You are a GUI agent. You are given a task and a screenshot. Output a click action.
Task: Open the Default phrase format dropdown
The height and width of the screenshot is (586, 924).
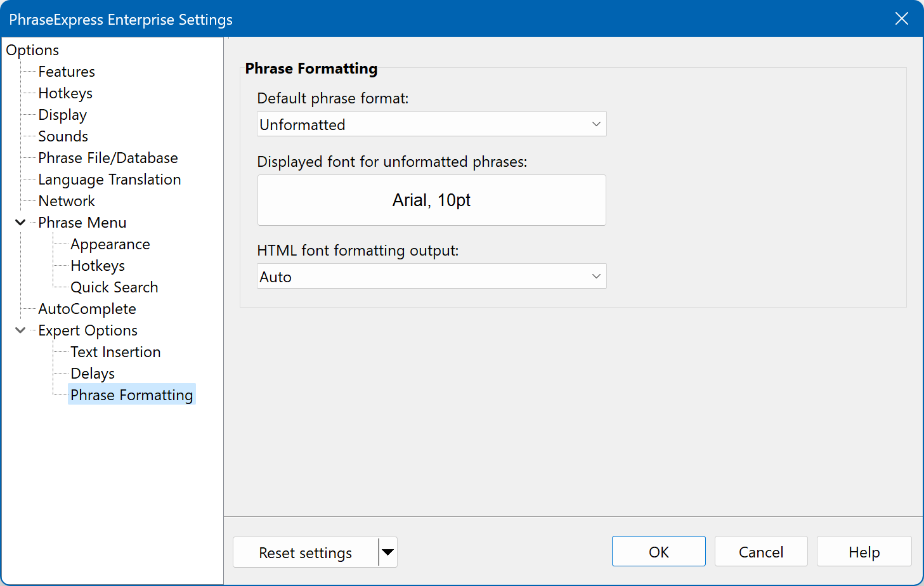point(431,124)
